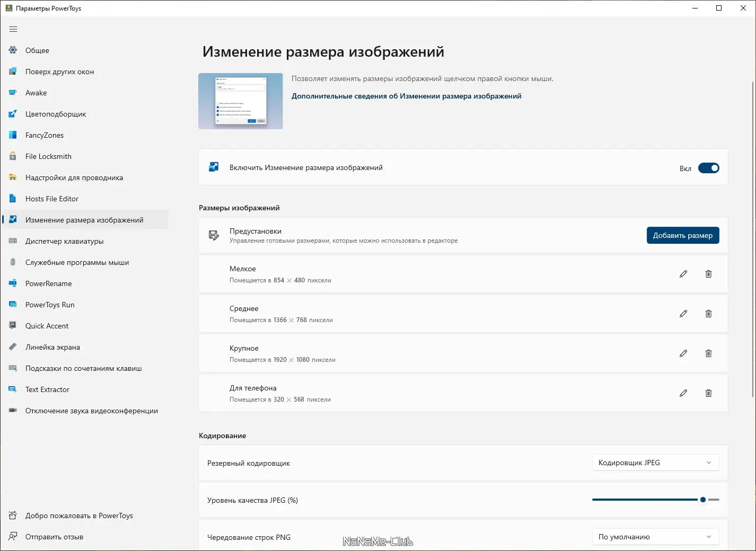Toggle Включить Изменение размера изображений switch

(708, 168)
